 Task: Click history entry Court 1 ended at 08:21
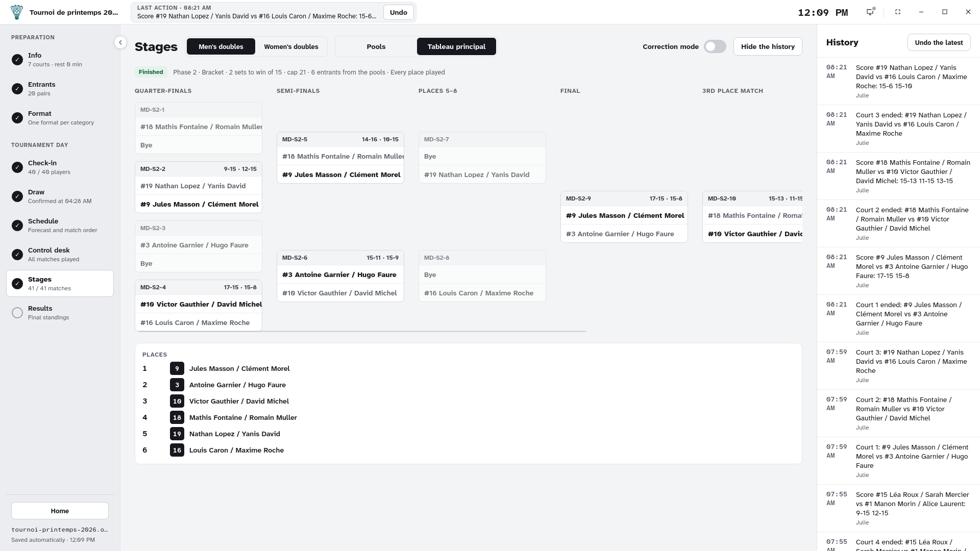tap(898, 318)
